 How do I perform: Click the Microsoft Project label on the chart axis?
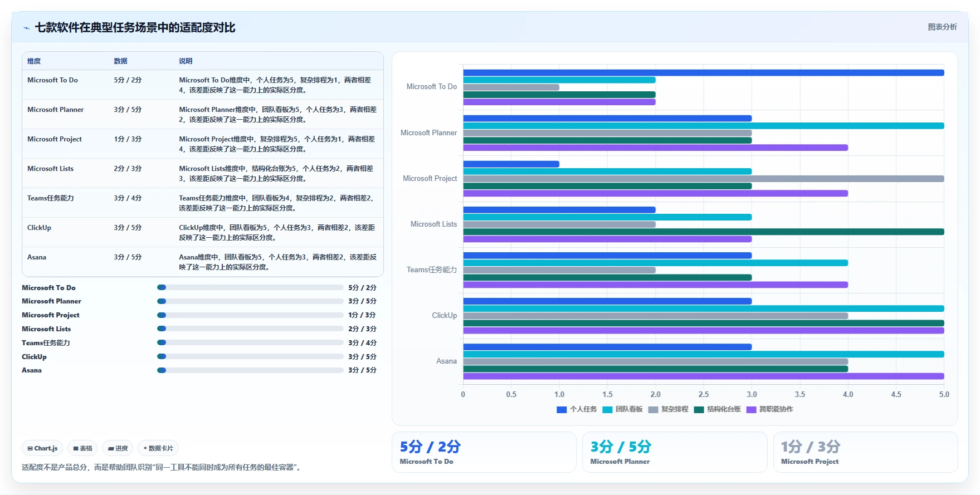point(430,179)
